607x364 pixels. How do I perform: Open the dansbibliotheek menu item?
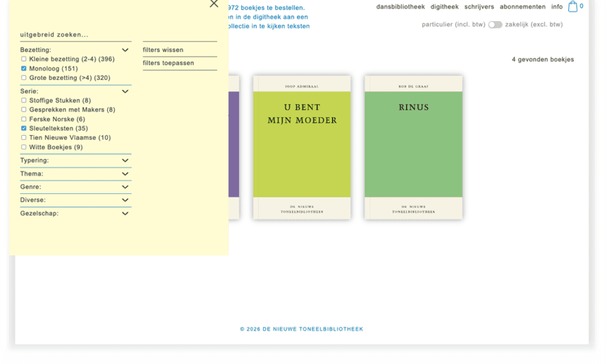[x=400, y=7]
